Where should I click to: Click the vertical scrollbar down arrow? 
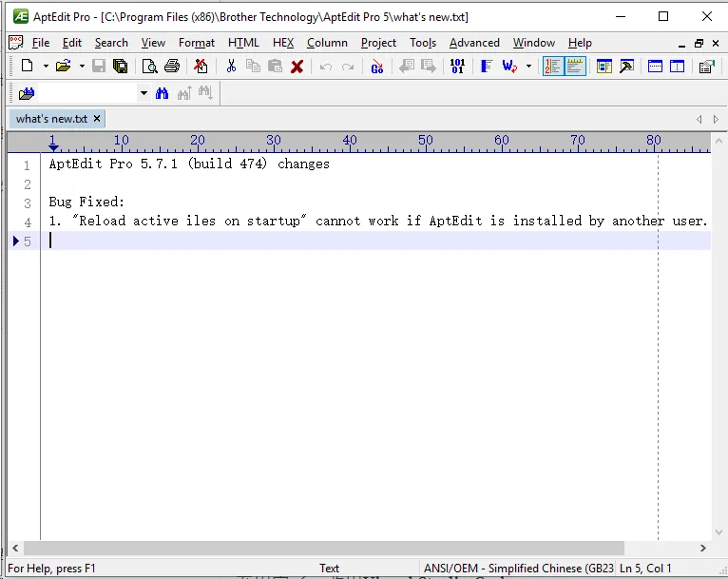point(718,532)
